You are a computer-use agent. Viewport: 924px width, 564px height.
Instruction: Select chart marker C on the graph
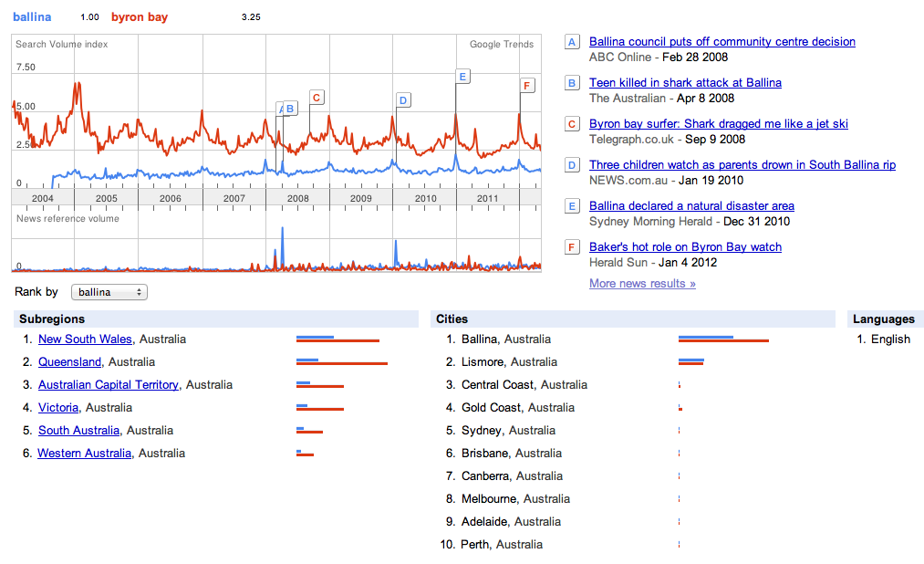tap(317, 98)
